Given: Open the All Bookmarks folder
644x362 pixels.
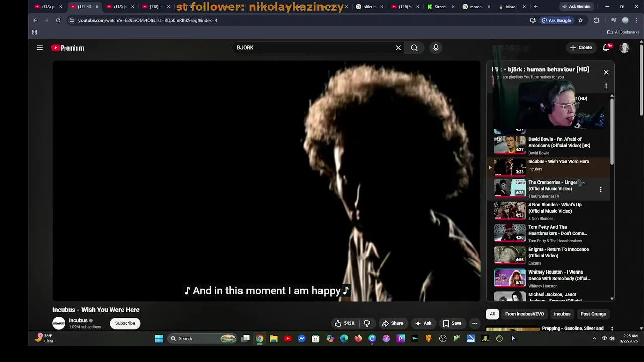Looking at the screenshot, I should point(623,32).
